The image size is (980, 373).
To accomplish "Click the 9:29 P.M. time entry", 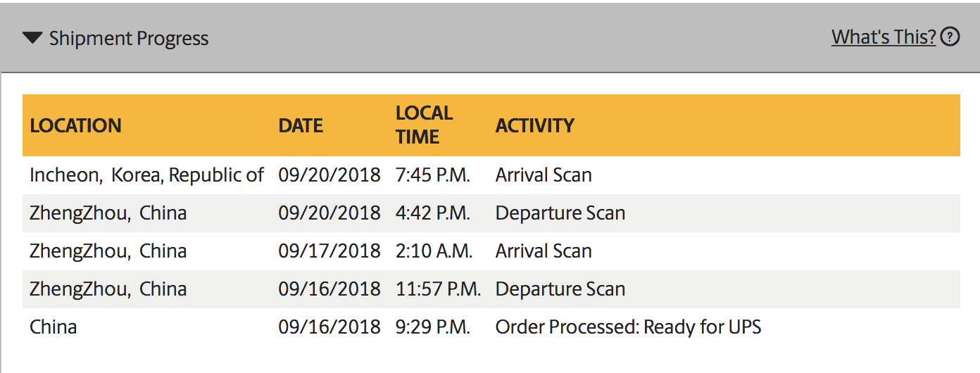I will pyautogui.click(x=433, y=327).
